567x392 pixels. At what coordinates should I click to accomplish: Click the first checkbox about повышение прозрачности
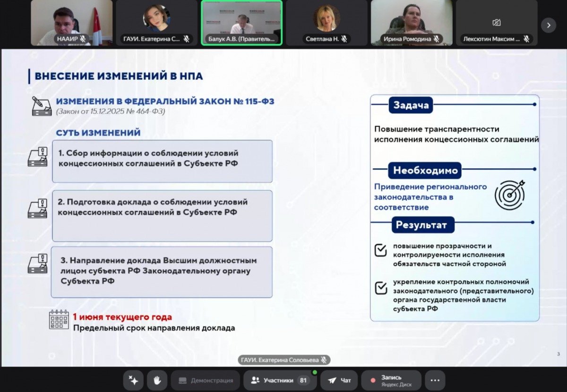(x=381, y=250)
